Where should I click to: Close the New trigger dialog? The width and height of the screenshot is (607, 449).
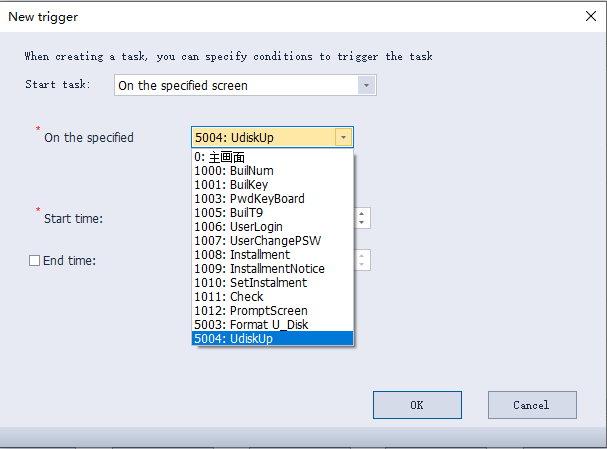tap(589, 16)
